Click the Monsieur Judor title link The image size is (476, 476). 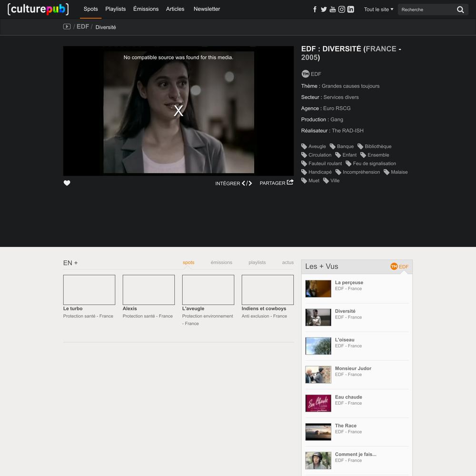(x=353, y=368)
